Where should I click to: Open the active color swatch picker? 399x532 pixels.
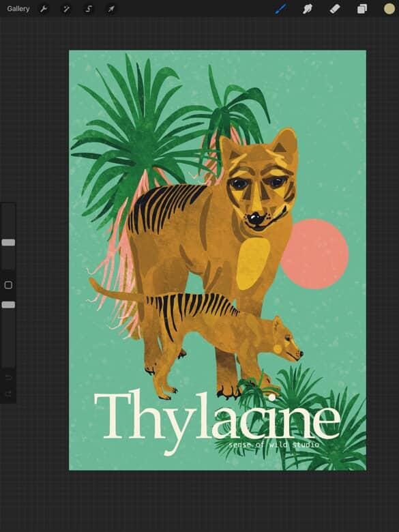(389, 9)
